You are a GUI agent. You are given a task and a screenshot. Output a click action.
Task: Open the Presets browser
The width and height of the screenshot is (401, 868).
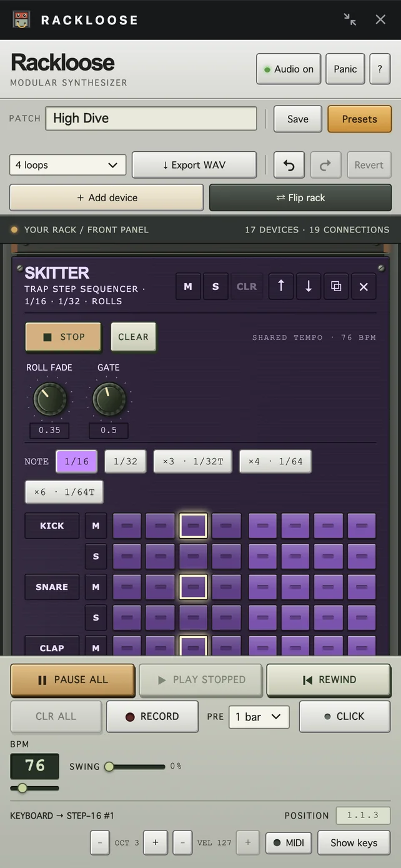click(x=360, y=119)
